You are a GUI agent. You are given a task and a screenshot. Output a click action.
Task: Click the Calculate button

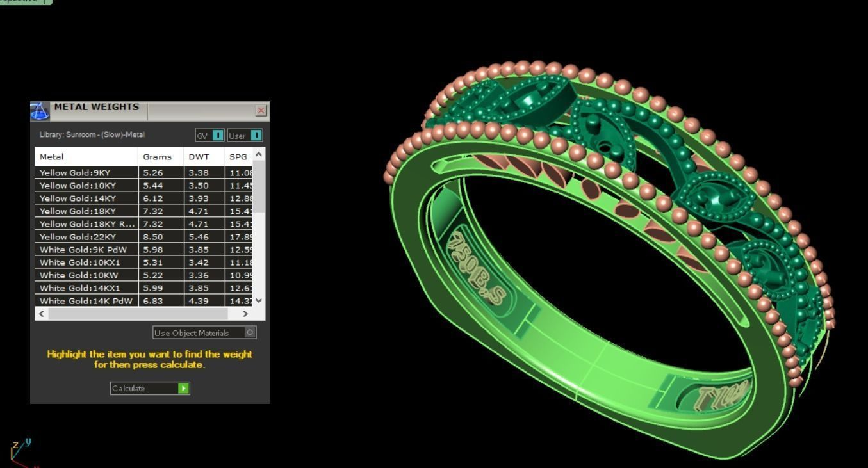[x=150, y=389]
